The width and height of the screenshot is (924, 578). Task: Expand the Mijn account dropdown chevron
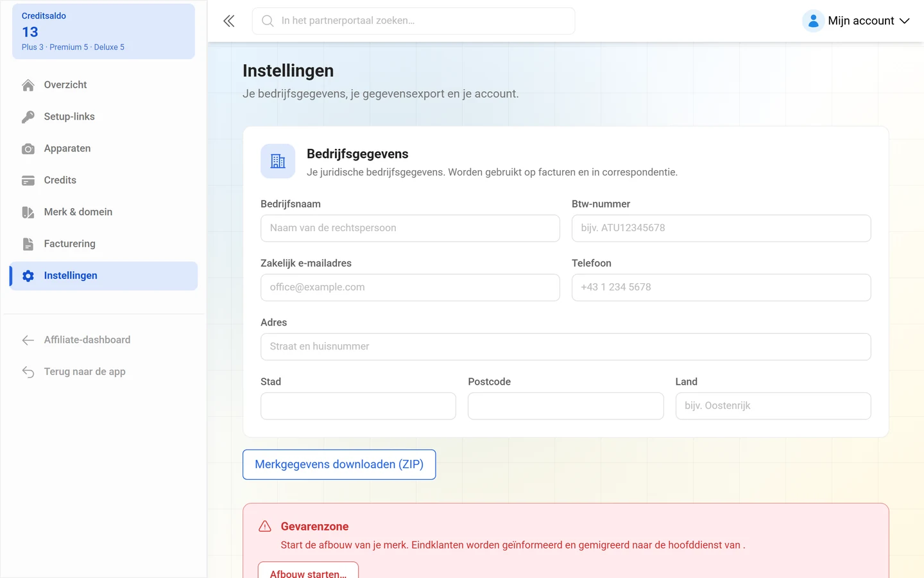coord(905,21)
